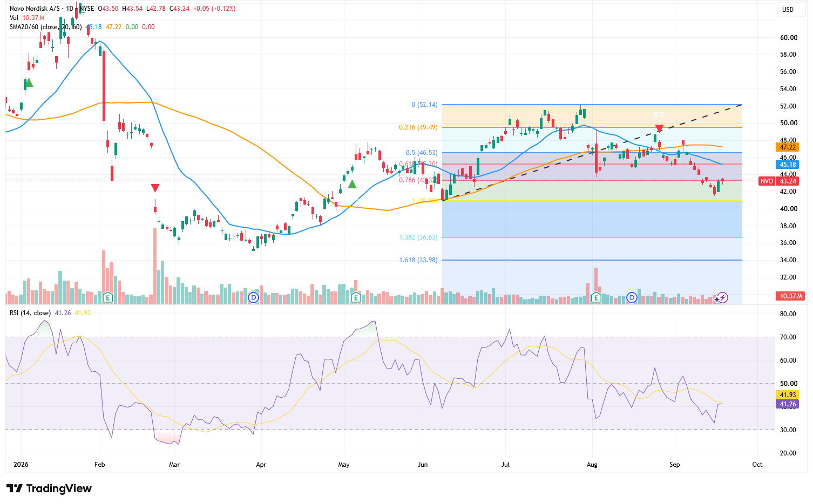This screenshot has height=504, width=813.
Task: Select the Oct label on the time axis
Action: [x=757, y=465]
